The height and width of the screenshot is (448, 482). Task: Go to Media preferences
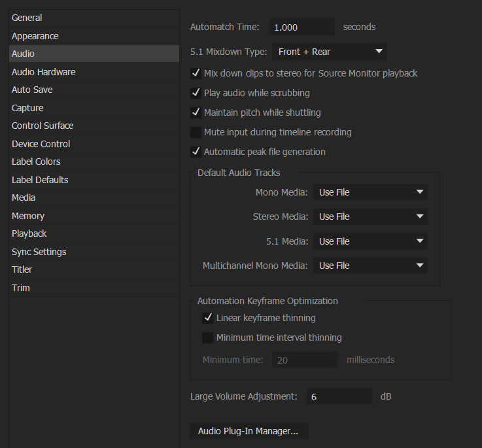(94, 198)
